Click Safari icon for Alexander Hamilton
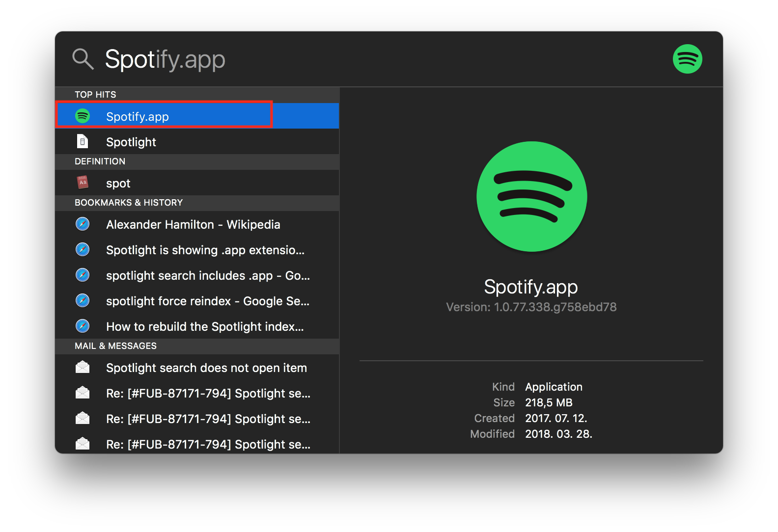Image resolution: width=778 pixels, height=532 pixels. pos(83,224)
